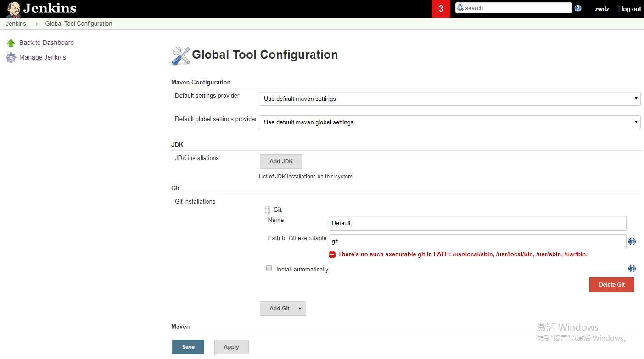Click the Git Name input field
Image resolution: width=644 pixels, height=359 pixels.
[477, 223]
